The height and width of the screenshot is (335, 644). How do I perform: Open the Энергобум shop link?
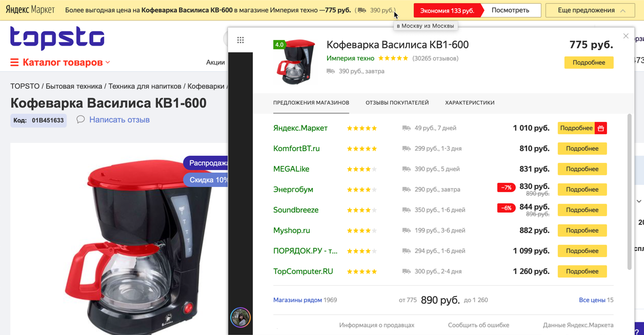click(293, 190)
